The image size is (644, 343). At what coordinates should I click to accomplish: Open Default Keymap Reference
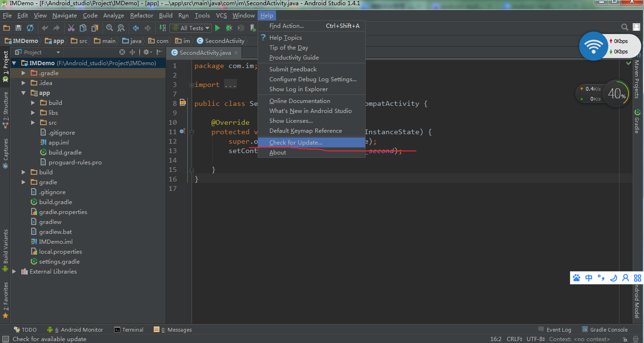point(311,131)
